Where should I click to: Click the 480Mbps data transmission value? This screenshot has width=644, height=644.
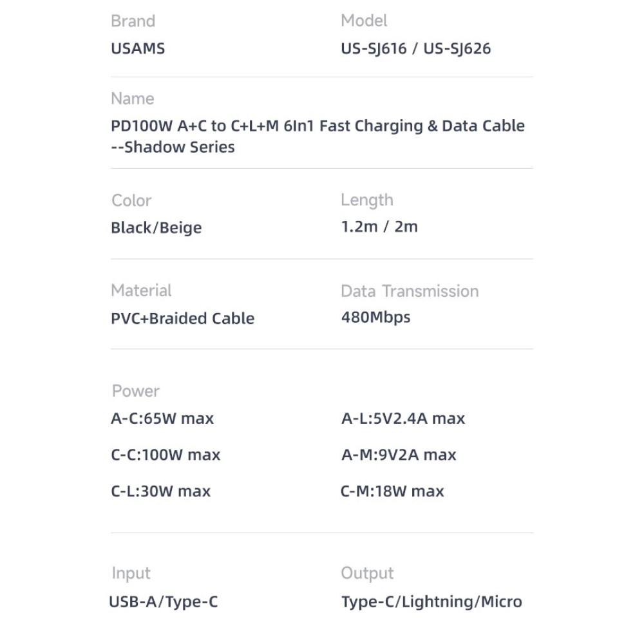(375, 317)
